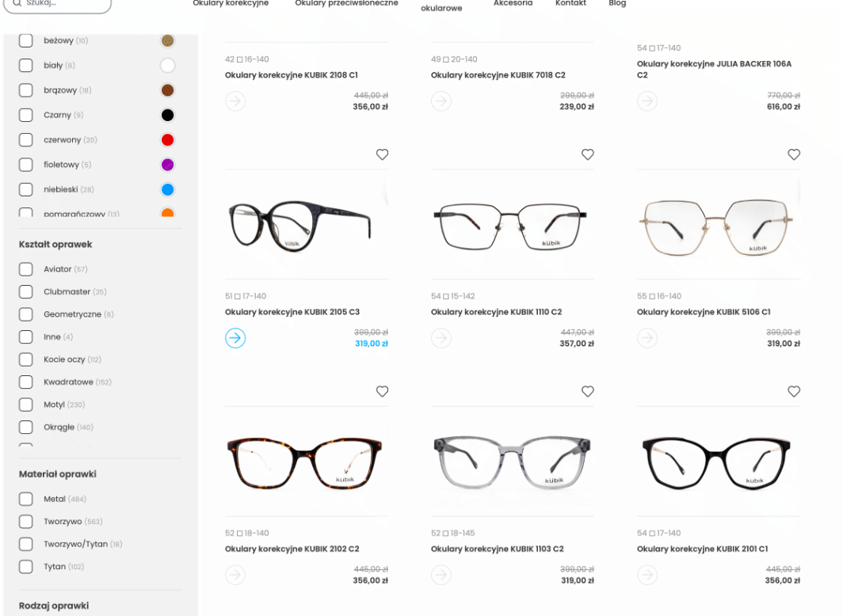The image size is (843, 616).
Task: Tick the czerwony color filter checkbox
Action: [26, 140]
